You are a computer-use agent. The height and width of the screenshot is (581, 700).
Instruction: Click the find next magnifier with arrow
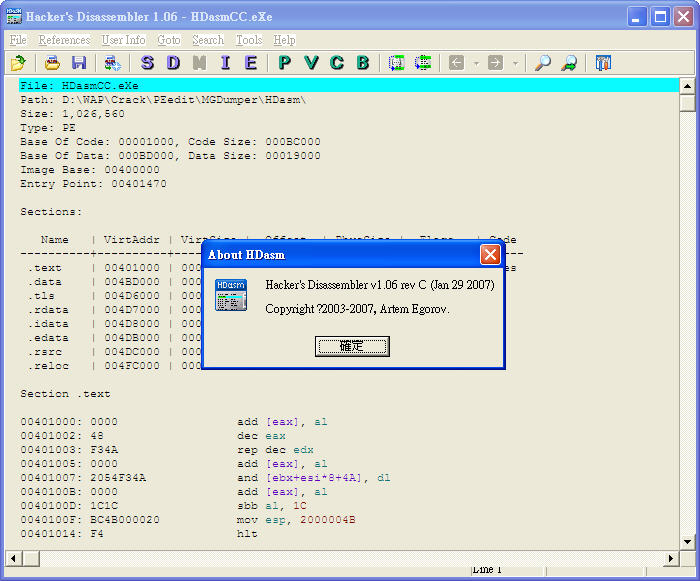[x=569, y=63]
